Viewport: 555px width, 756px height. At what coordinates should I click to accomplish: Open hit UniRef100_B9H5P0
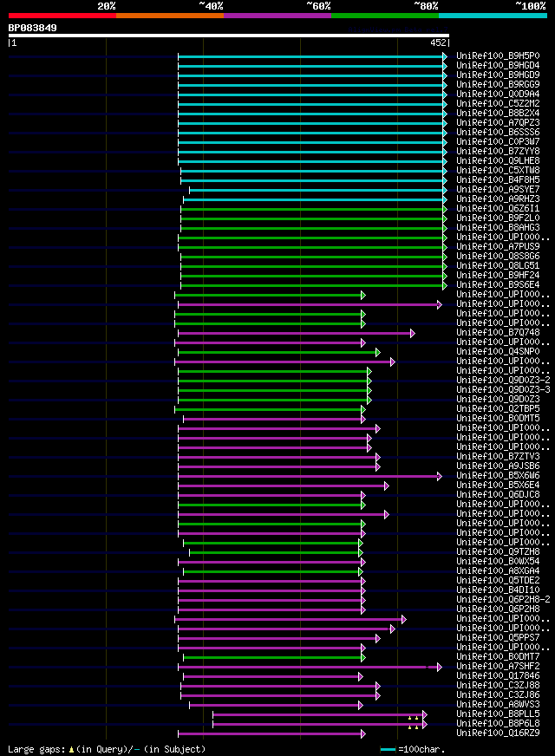498,56
